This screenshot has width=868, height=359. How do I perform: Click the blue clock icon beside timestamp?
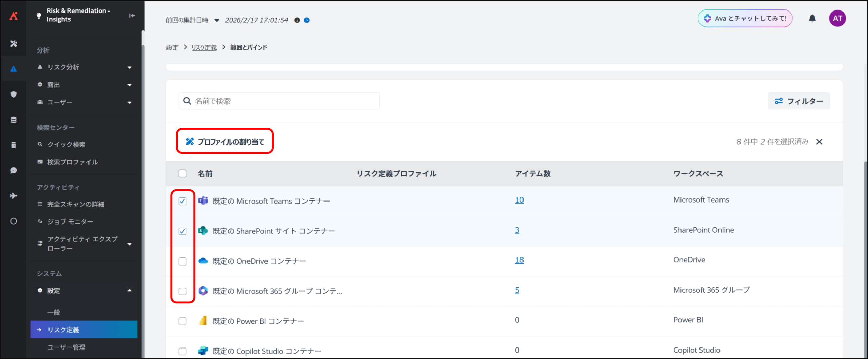[307, 20]
